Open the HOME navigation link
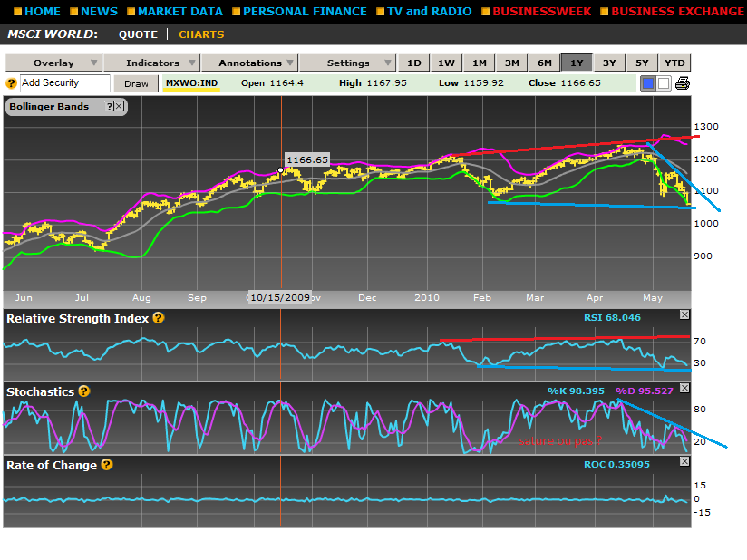 [x=43, y=12]
